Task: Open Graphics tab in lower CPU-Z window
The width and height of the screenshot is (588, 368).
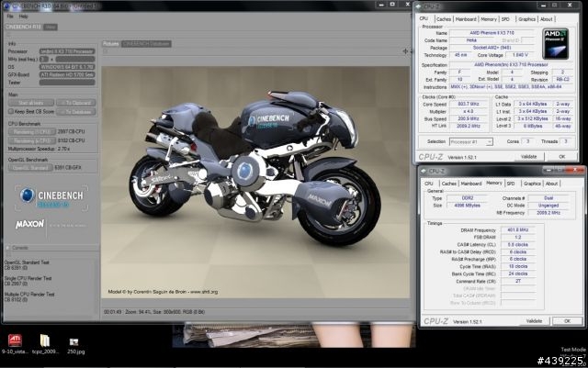Action: click(x=532, y=184)
